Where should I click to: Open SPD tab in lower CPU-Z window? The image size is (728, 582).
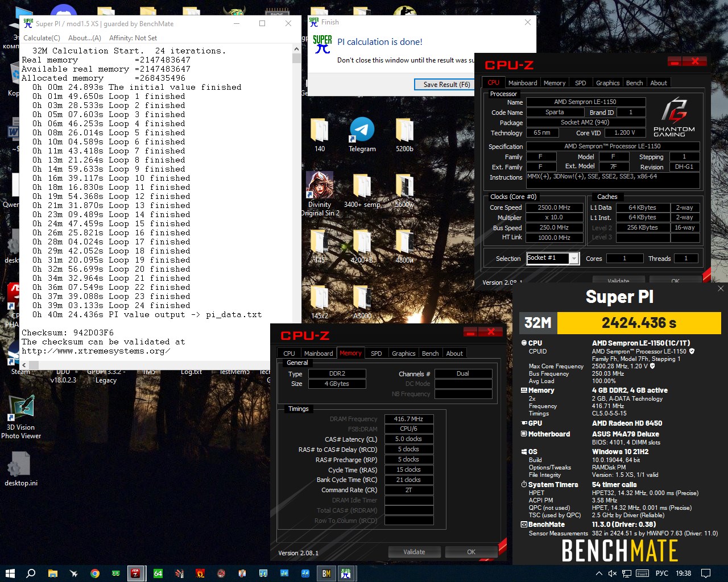(x=377, y=353)
